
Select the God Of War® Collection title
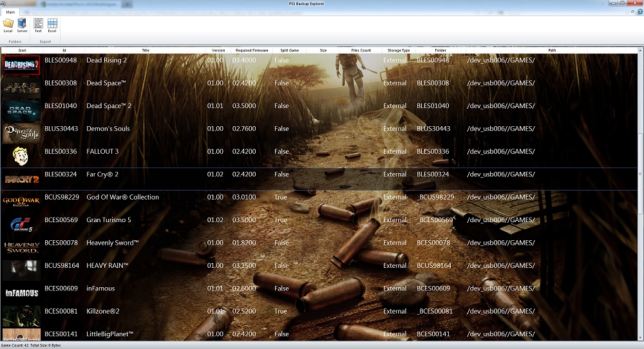click(122, 197)
